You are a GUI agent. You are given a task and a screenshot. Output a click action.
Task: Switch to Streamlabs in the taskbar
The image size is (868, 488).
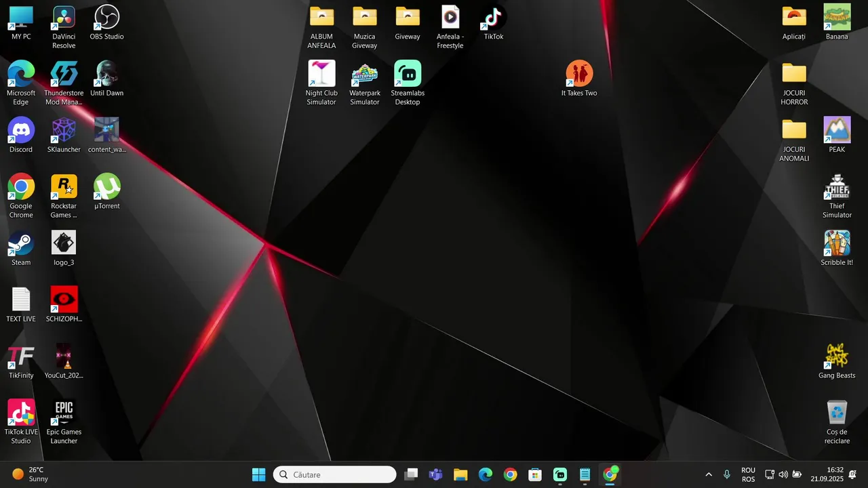[560, 474]
